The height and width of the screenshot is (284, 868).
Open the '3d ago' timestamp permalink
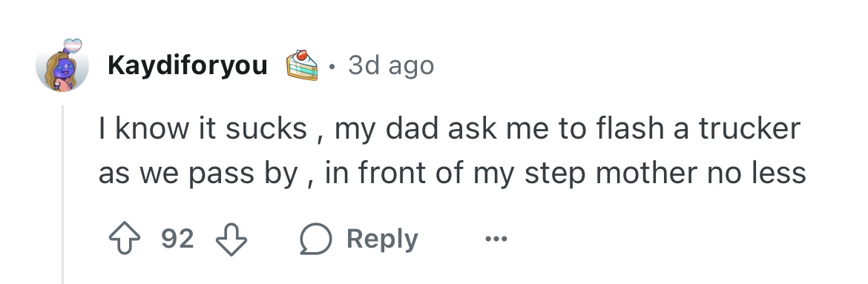(x=391, y=65)
